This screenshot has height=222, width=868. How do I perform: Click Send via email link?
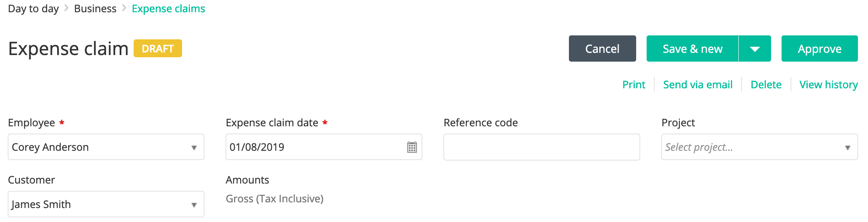tap(698, 84)
